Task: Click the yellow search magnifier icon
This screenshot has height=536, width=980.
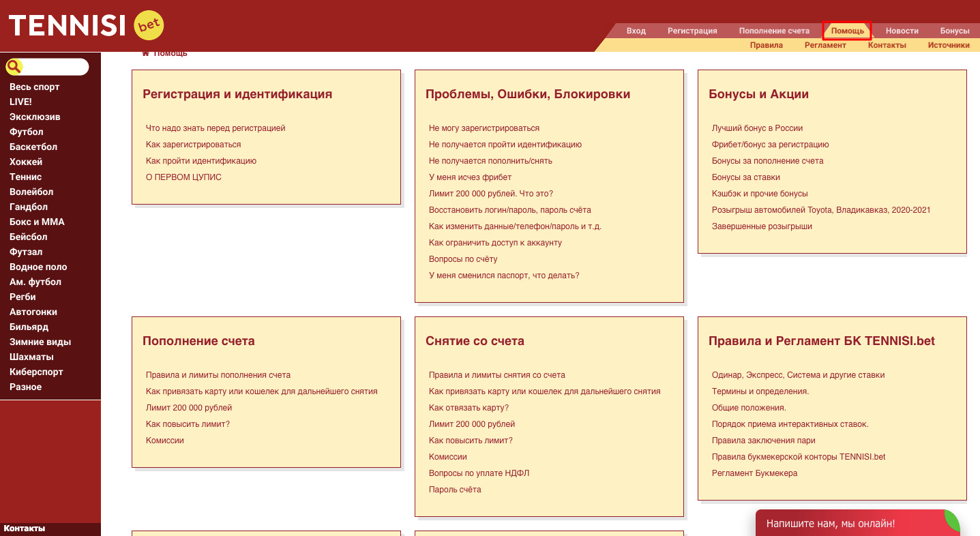Action: point(14,67)
